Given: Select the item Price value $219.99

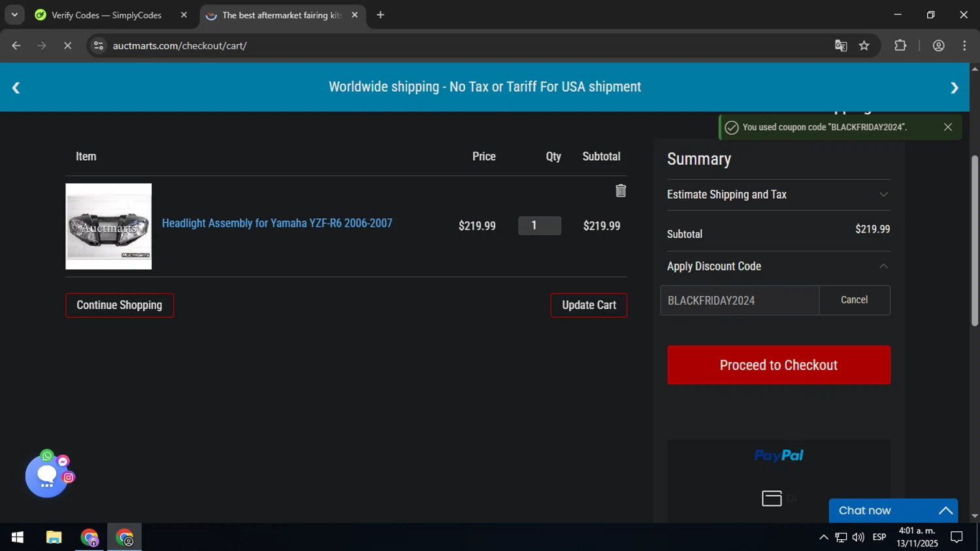Looking at the screenshot, I should pyautogui.click(x=477, y=226).
